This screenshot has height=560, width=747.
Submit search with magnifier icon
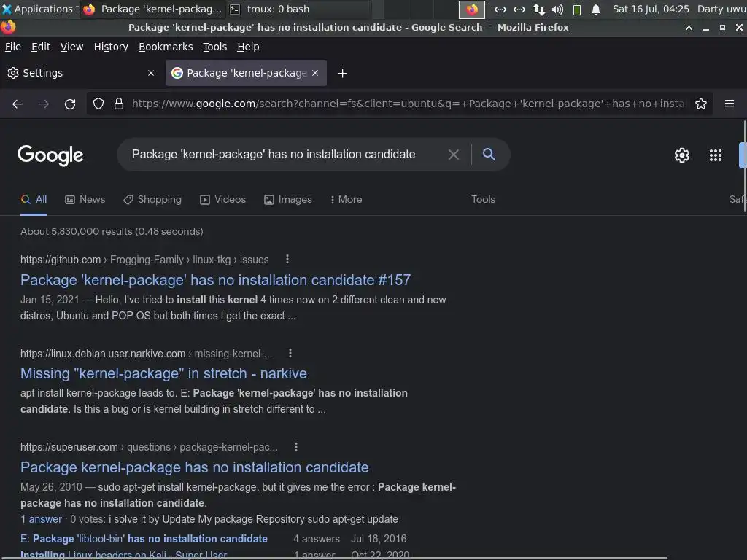pos(489,154)
